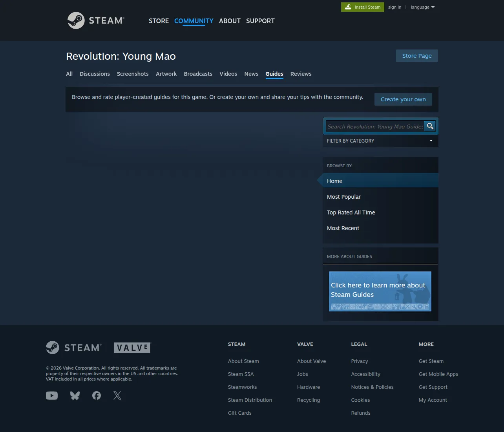The width and height of the screenshot is (504, 432).
Task: Open the Refunds footer link
Action: [x=361, y=413]
